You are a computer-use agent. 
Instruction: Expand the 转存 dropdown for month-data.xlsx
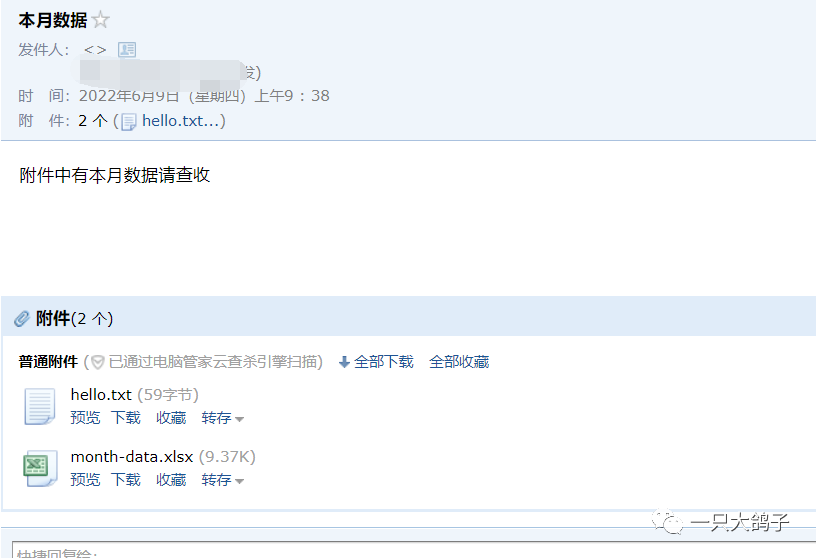(222, 480)
